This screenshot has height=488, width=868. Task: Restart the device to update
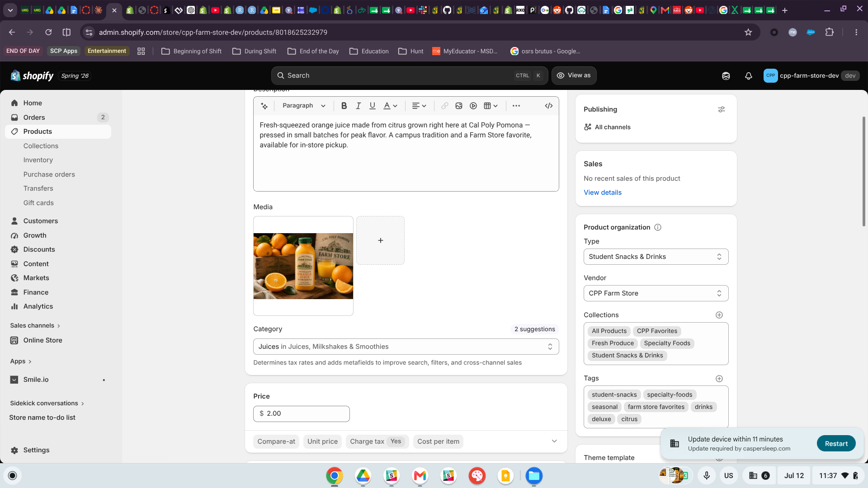836,444
